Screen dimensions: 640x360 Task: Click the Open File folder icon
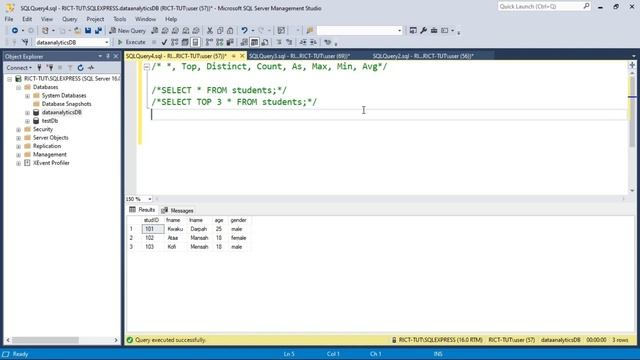[77, 31]
